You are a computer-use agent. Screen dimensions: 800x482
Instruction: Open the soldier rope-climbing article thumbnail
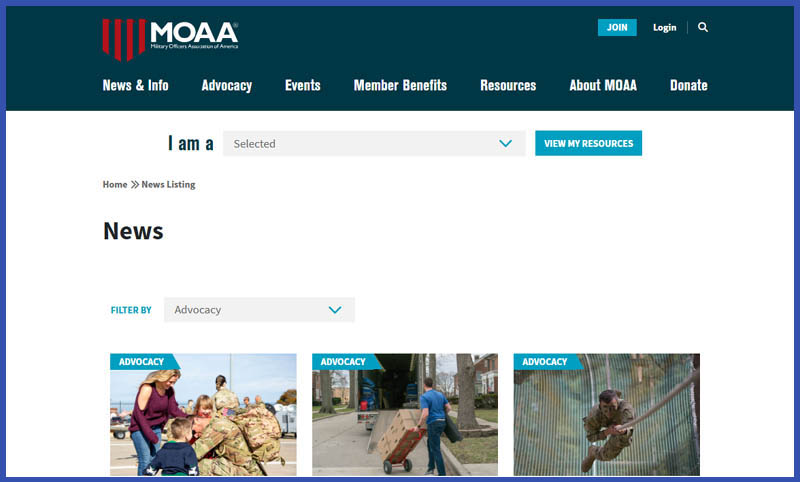click(607, 415)
